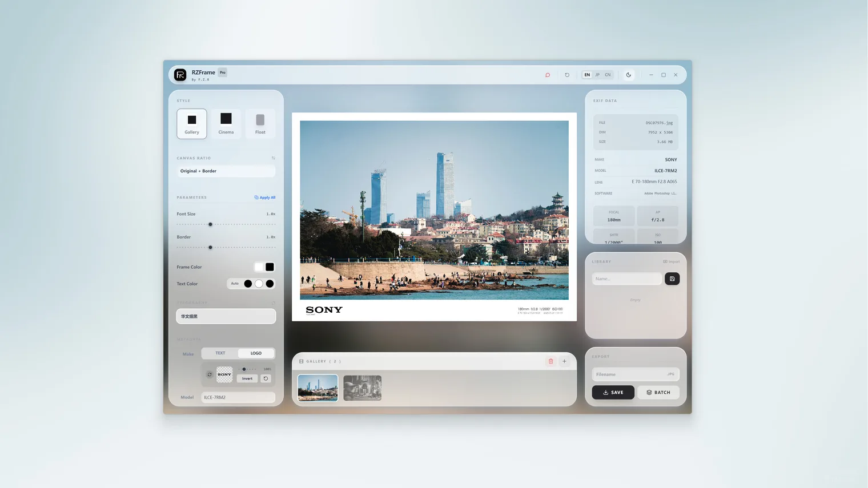Select EN language option

(x=587, y=75)
